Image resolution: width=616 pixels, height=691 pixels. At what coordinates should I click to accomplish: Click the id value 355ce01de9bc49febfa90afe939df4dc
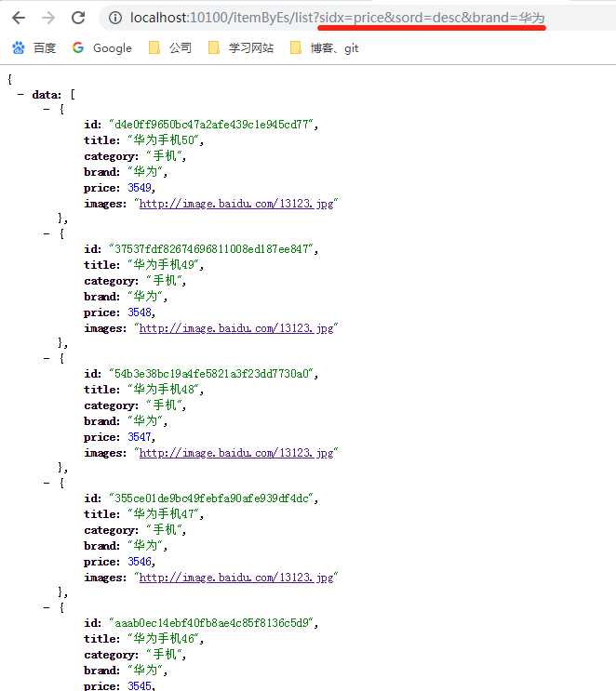point(211,498)
